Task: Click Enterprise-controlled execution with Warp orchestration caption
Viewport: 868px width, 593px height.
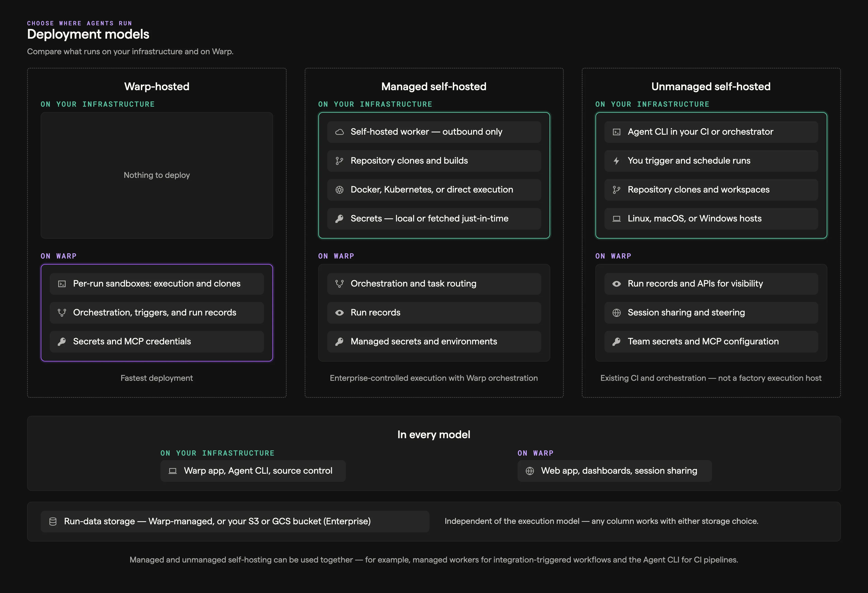Action: 434,378
